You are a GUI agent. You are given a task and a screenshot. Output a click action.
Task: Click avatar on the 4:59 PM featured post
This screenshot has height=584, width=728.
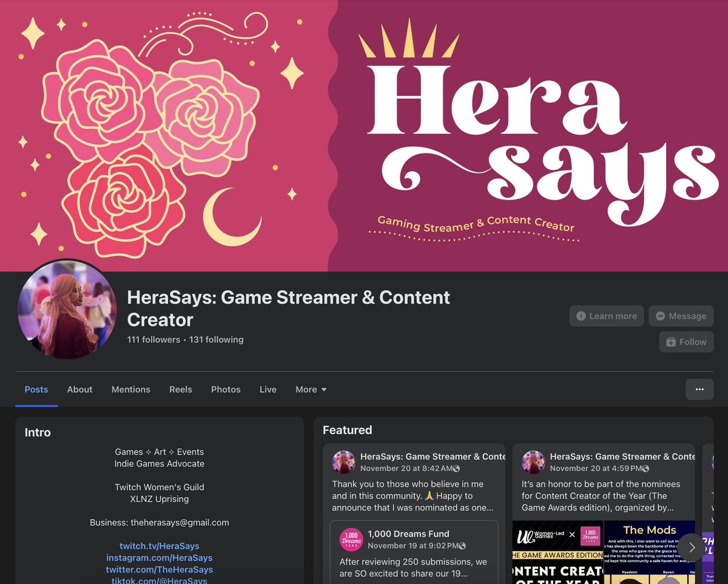[x=534, y=462]
